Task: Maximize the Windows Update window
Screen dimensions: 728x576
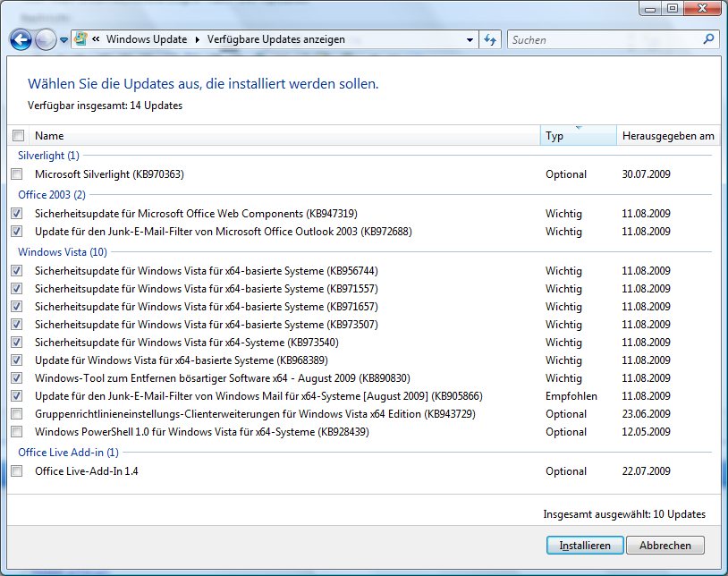Action: point(672,9)
